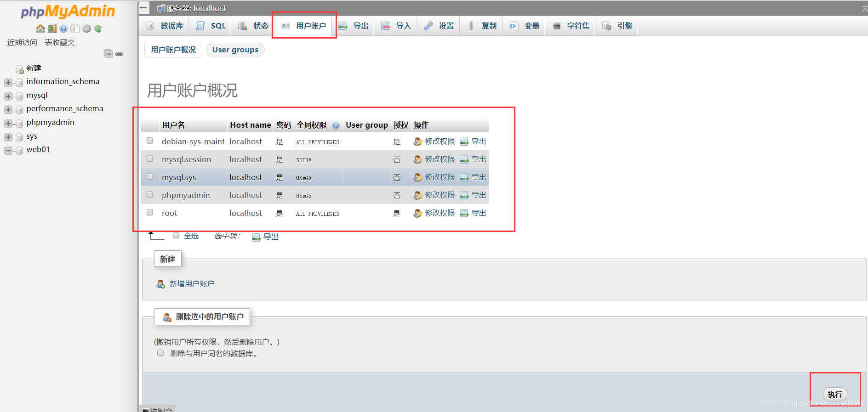The image size is (868, 412).
Task: Check the mysql.sys user checkbox
Action: 150,176
